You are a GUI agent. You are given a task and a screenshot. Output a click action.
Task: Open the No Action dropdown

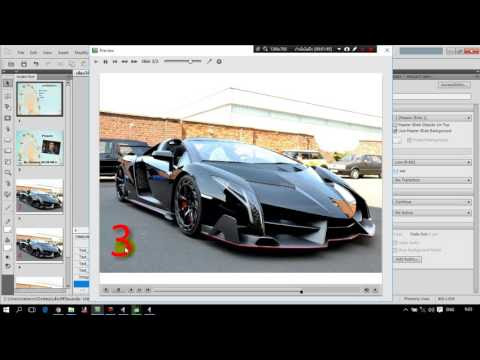tap(433, 212)
